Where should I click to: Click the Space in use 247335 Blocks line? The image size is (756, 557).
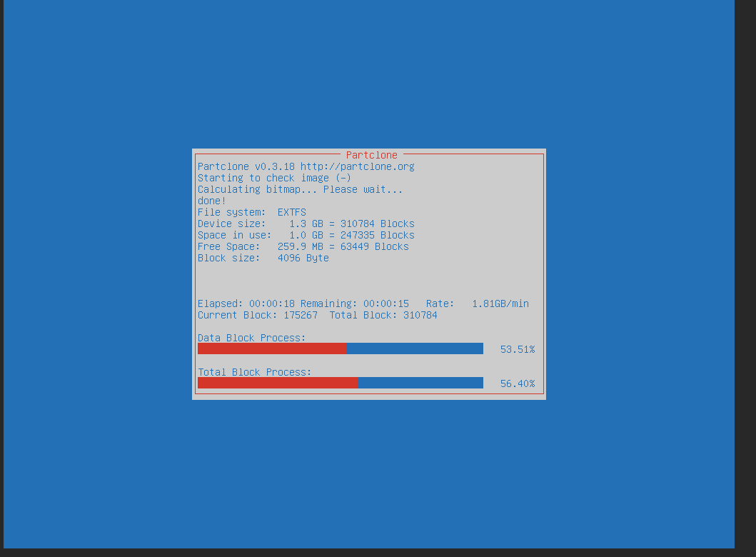pos(306,236)
